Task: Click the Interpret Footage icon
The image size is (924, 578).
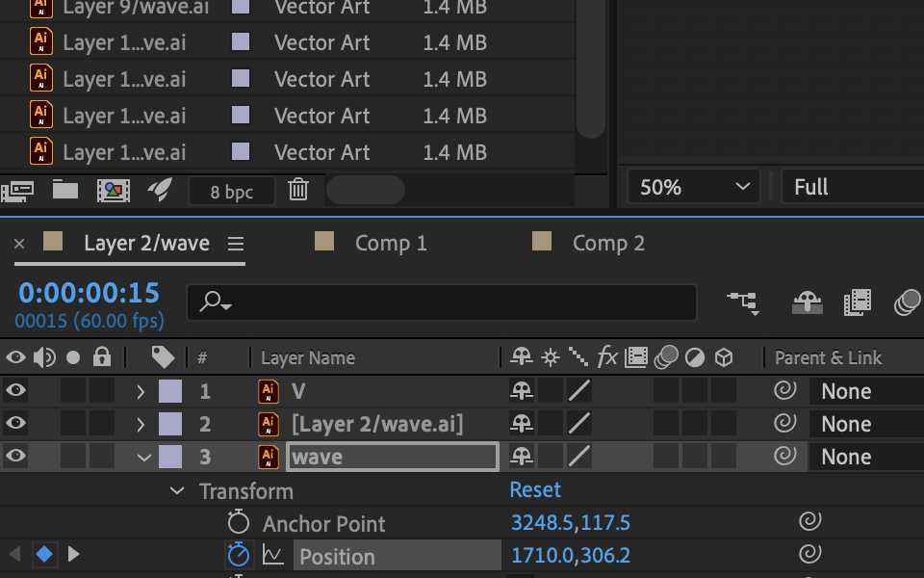Action: point(17,190)
